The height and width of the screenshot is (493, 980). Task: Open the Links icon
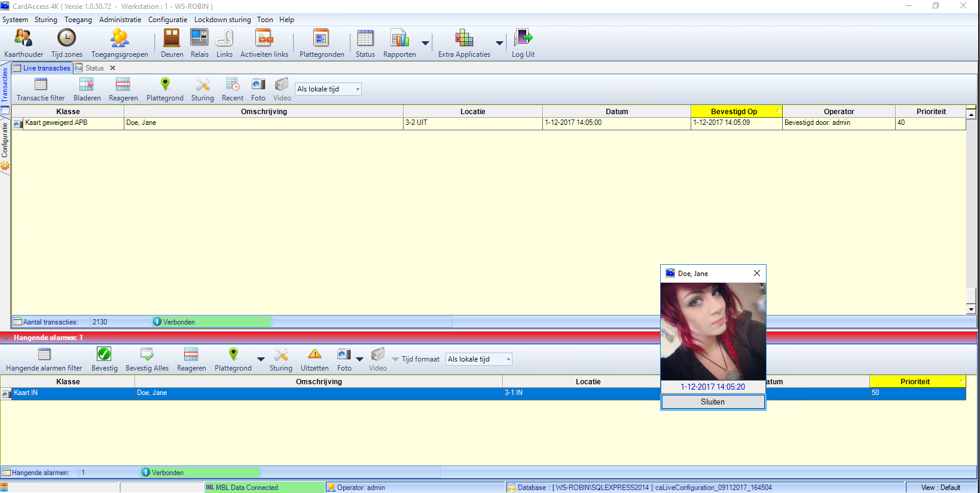224,38
